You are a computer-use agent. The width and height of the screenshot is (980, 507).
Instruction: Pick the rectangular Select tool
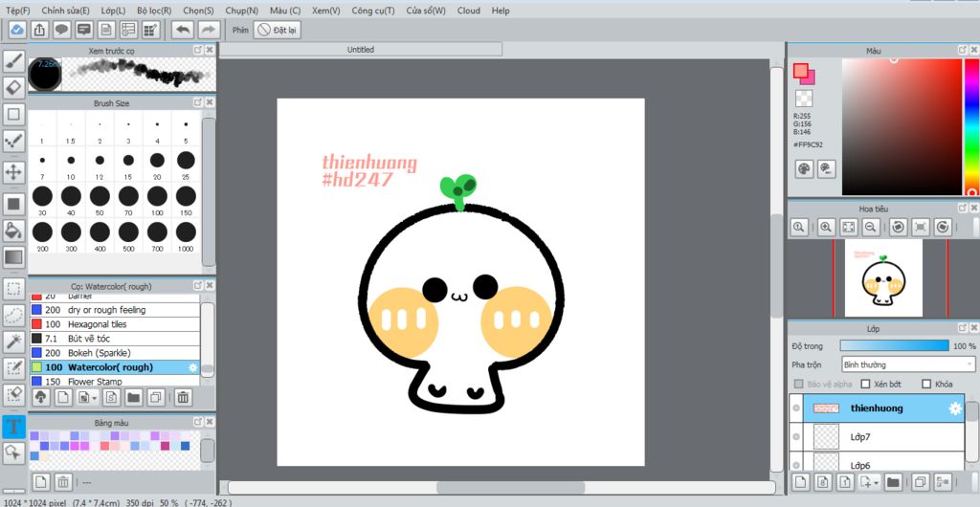click(13, 289)
